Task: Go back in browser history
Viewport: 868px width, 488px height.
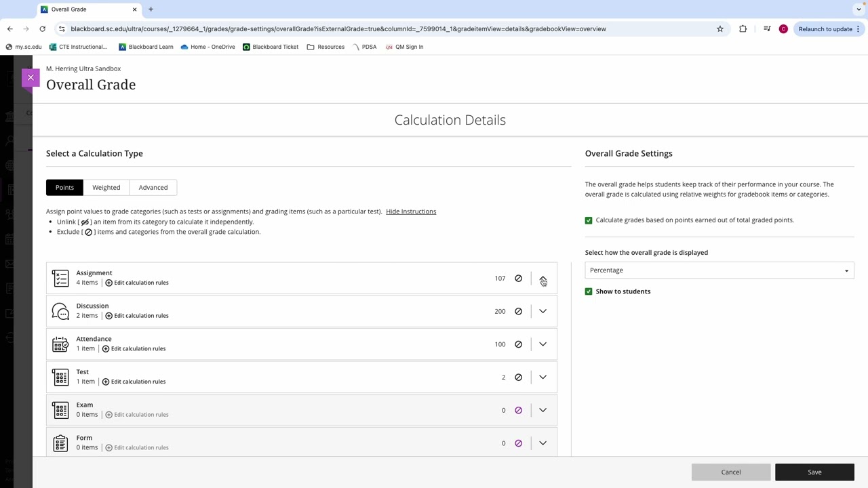Action: [x=9, y=29]
